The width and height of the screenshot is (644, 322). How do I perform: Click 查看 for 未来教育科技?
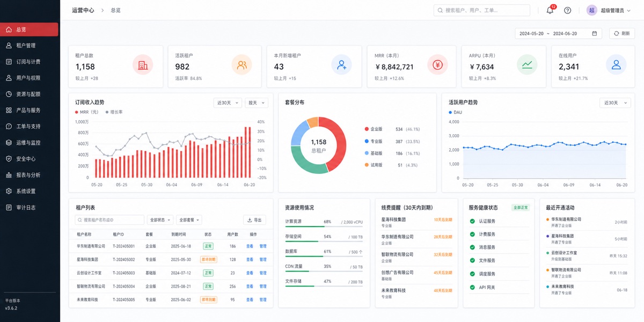[x=250, y=300]
